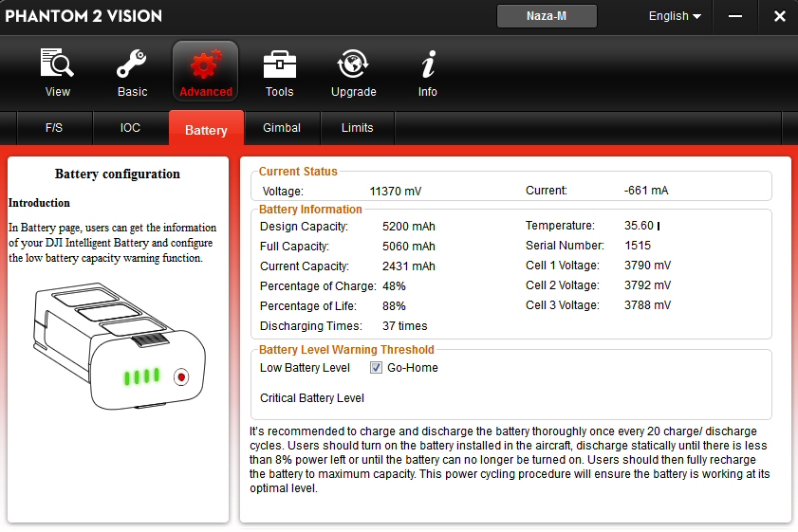Click the 35.60 temperature value
The width and height of the screenshot is (798, 532).
[x=640, y=226]
